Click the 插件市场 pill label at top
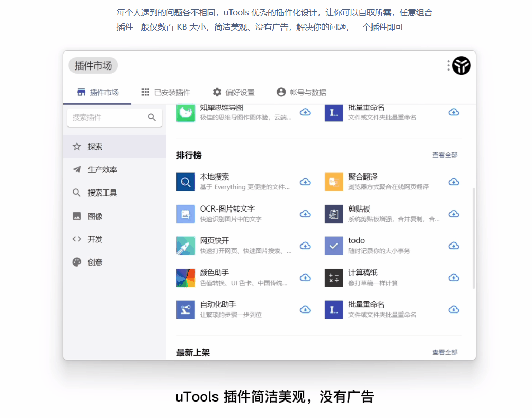This screenshot has height=418, width=532. pos(93,65)
